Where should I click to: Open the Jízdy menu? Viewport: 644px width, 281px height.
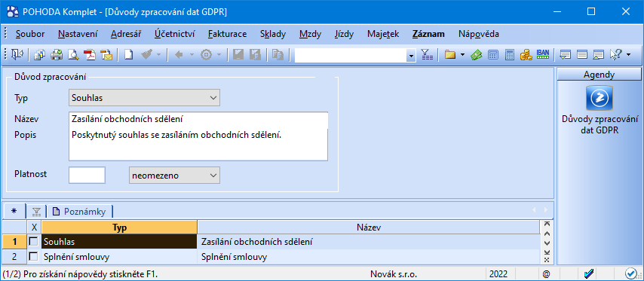point(344,34)
